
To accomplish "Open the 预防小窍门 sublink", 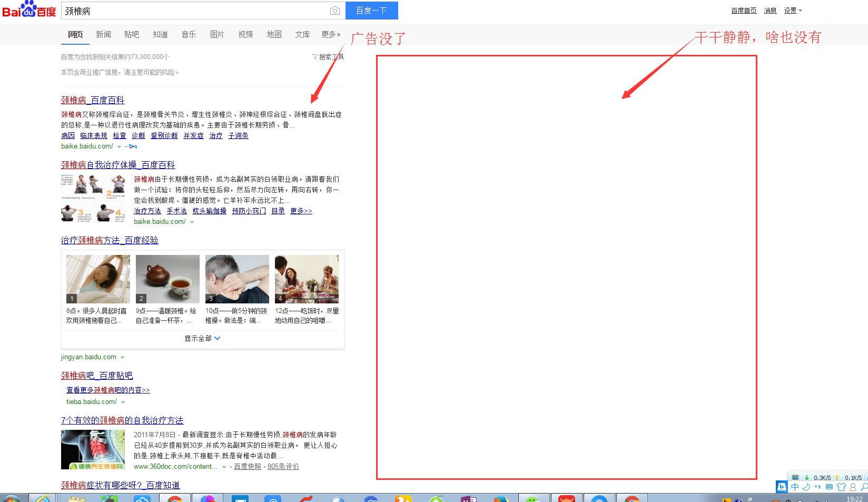I will click(x=249, y=211).
